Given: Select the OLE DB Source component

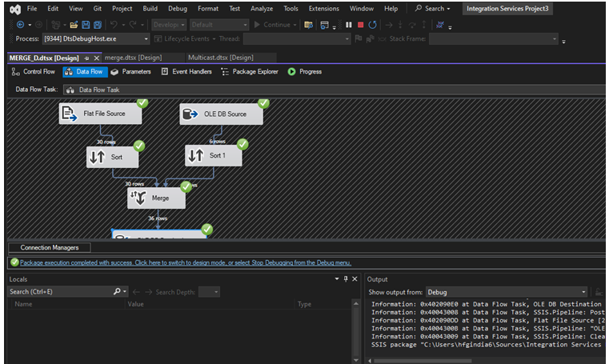Looking at the screenshot, I should click(222, 114).
